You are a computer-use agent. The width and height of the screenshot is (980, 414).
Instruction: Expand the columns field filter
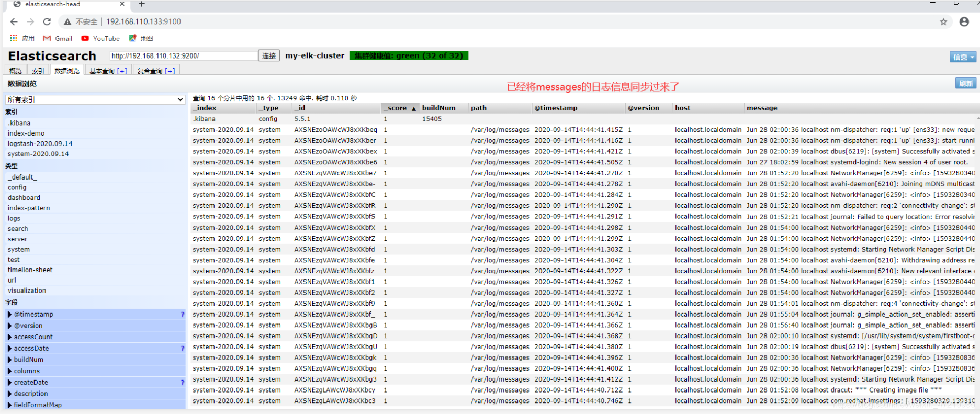pos(9,371)
